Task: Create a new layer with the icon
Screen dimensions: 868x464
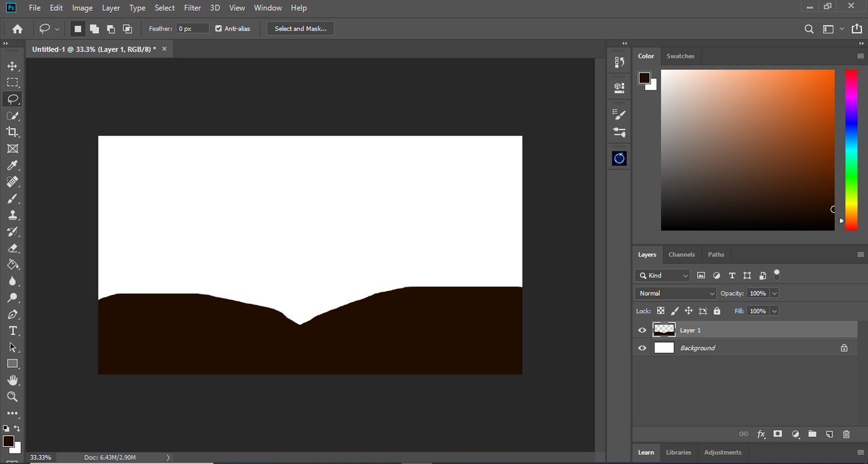Action: (x=829, y=434)
